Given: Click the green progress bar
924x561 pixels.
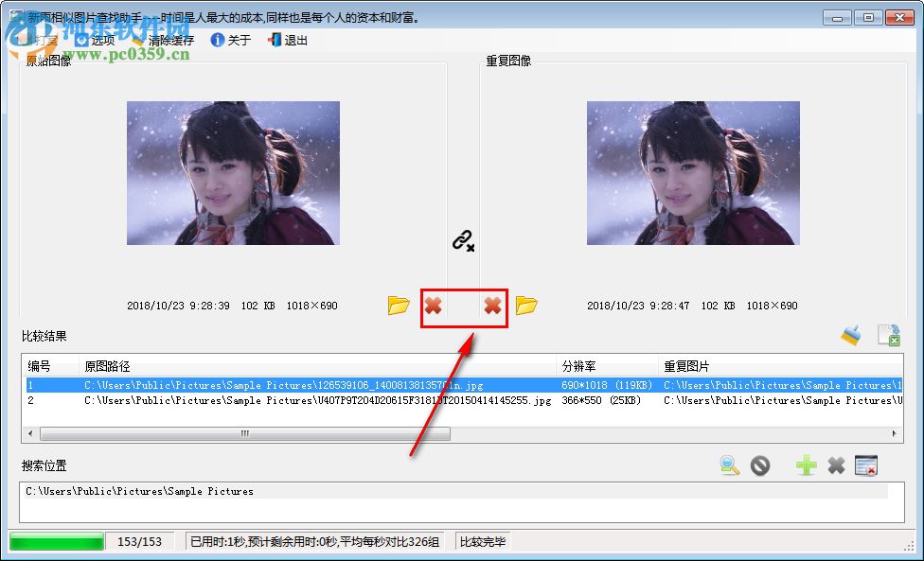Looking at the screenshot, I should (x=57, y=541).
